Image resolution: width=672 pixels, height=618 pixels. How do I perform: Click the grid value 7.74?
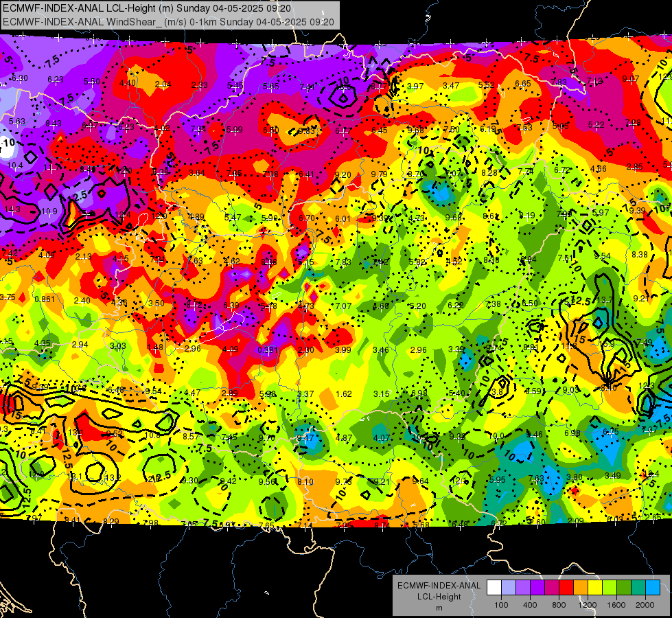pyautogui.click(x=525, y=171)
